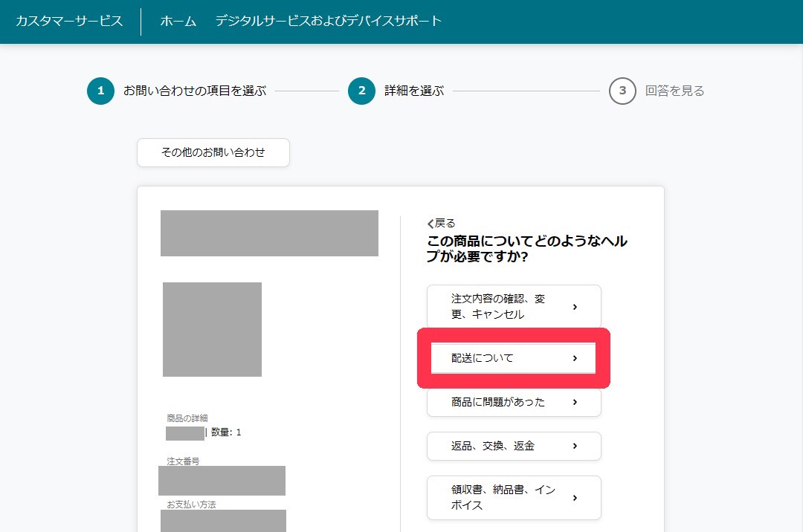803x532 pixels.
Task: Select the 配送について help option
Action: point(483,358)
